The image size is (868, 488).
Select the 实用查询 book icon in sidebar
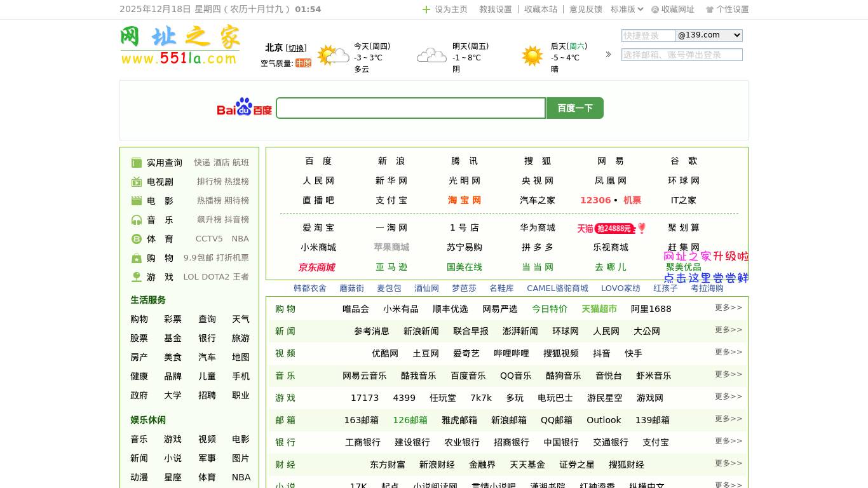pos(137,162)
